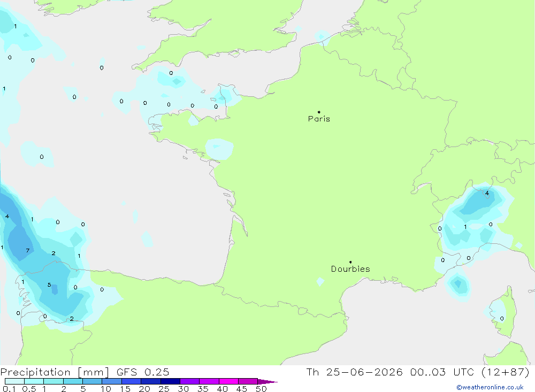Pick the lightest 0.1–0.5 mm legend swatch
This screenshot has height=392, width=535.
point(14,381)
